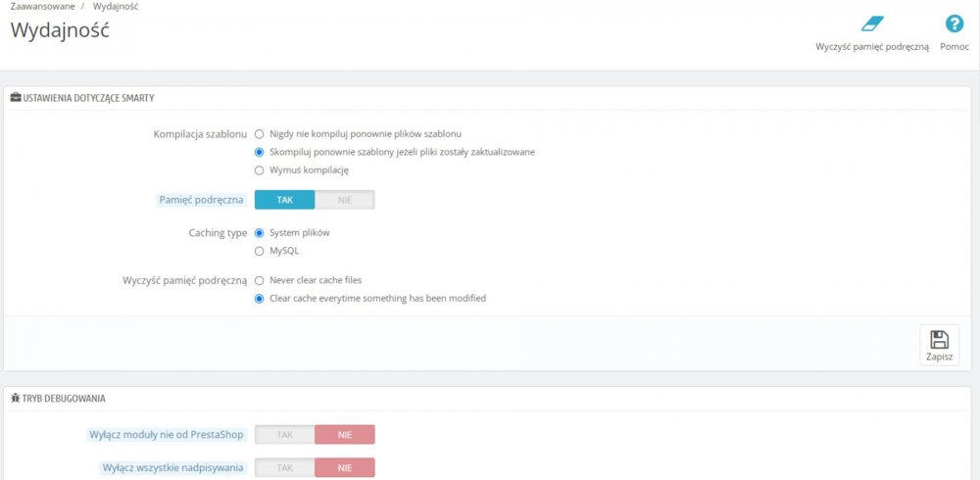Screen dimensions: 980x480
Task: Set 'Wyłącz wszystkie nadpisywania' to NIE
Action: (x=344, y=468)
